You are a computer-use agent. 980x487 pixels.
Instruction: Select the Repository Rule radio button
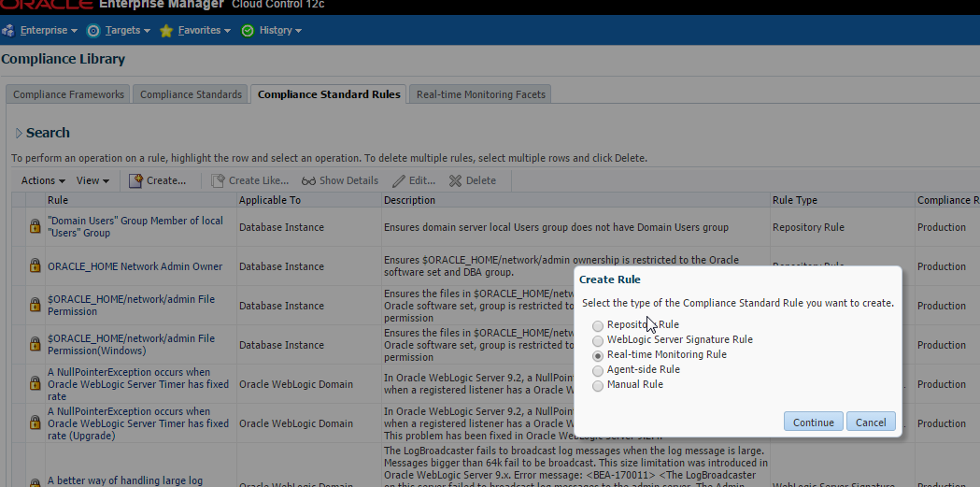click(598, 325)
